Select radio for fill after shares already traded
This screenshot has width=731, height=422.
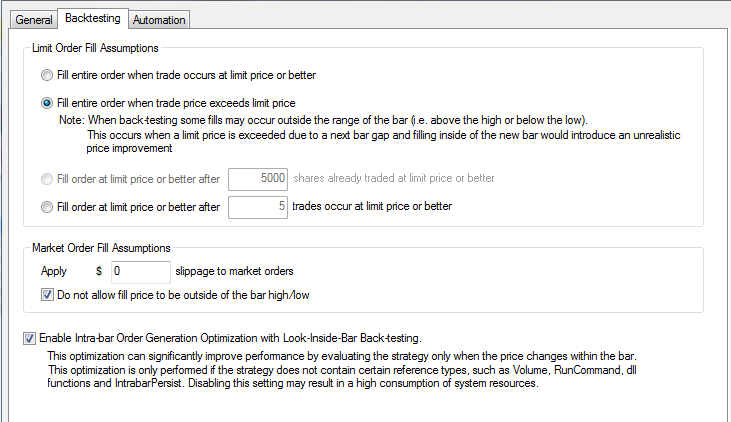click(x=47, y=179)
